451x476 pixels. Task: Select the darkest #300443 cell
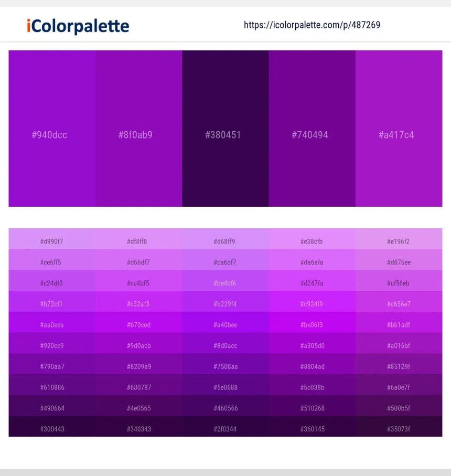pos(52,427)
